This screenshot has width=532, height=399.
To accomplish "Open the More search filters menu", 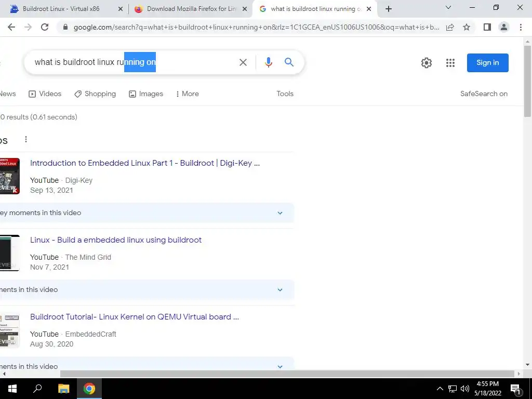I will [x=187, y=94].
